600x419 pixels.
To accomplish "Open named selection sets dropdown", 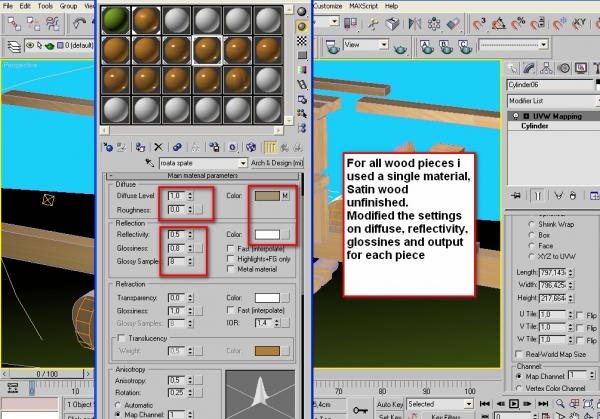I will (x=514, y=45).
